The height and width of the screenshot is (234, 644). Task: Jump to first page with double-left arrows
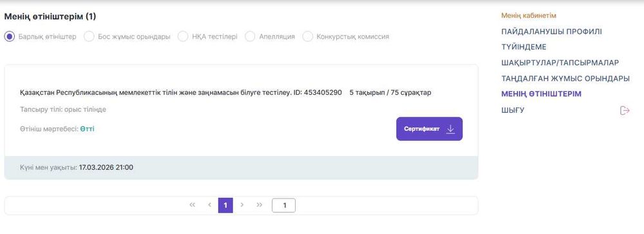pyautogui.click(x=192, y=205)
